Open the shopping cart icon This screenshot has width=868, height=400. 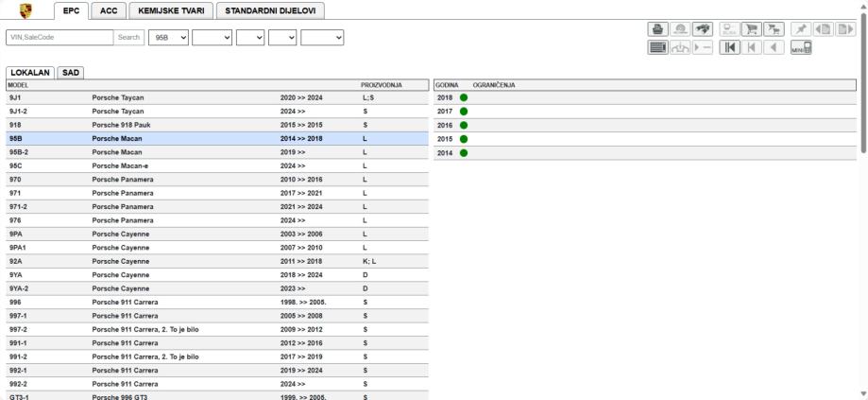pos(751,28)
